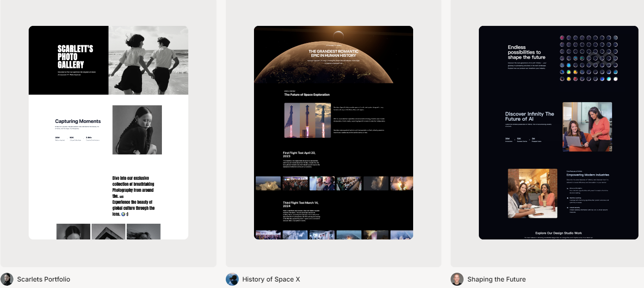
Task: Select the cafe meeting photo beside Empowering Modern Industries
Action: [533, 193]
